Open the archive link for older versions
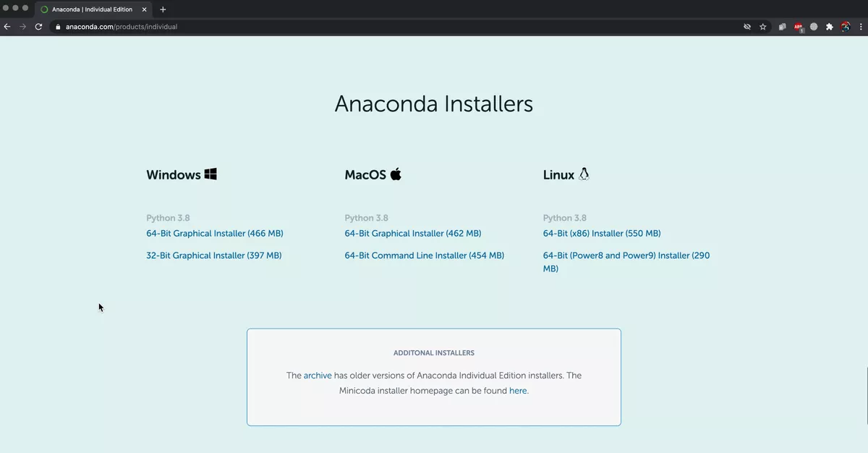The width and height of the screenshot is (868, 453). [x=318, y=376]
